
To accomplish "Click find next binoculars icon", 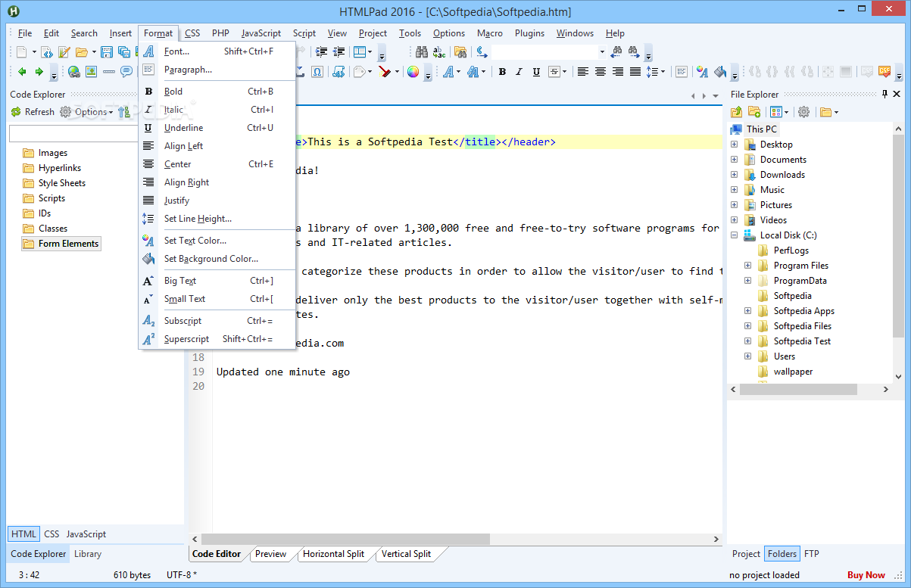I will [x=633, y=52].
